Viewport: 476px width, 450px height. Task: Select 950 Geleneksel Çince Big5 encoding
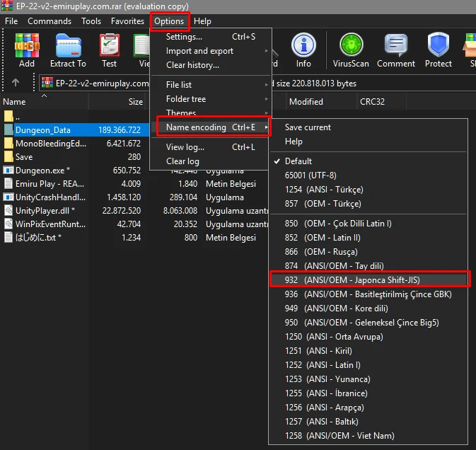(368, 323)
